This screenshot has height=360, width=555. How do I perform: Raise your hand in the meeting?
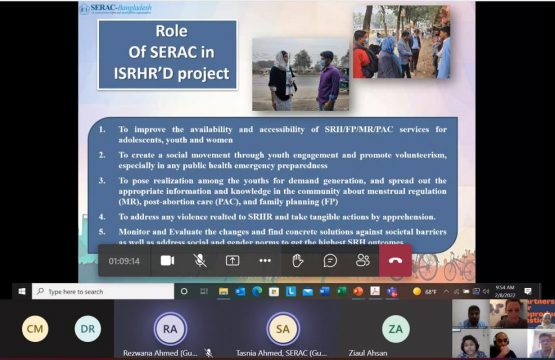pos(298,261)
